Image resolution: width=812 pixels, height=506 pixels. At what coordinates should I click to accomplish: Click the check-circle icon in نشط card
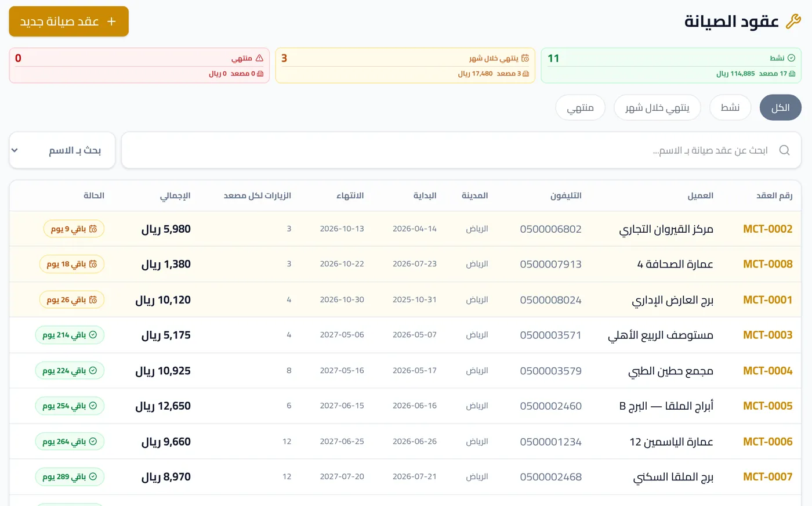791,58
